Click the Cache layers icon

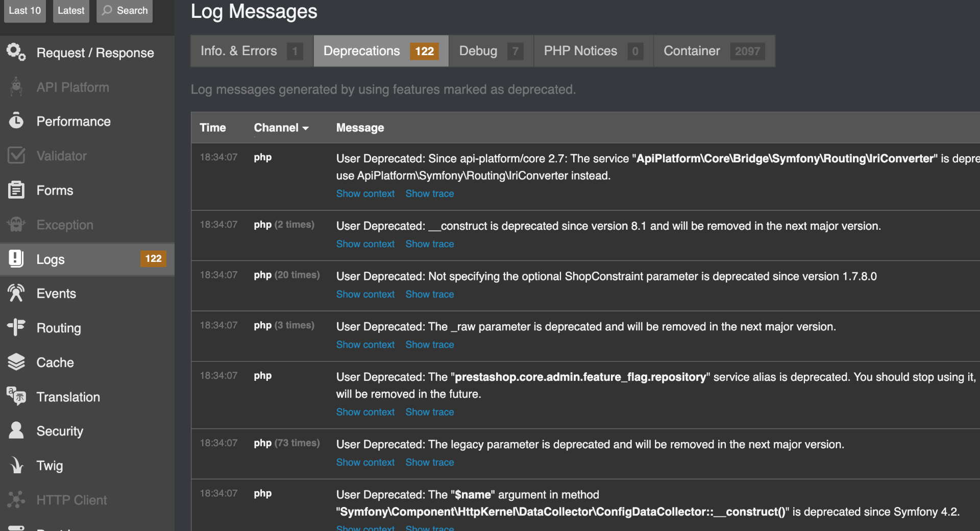pyautogui.click(x=16, y=362)
